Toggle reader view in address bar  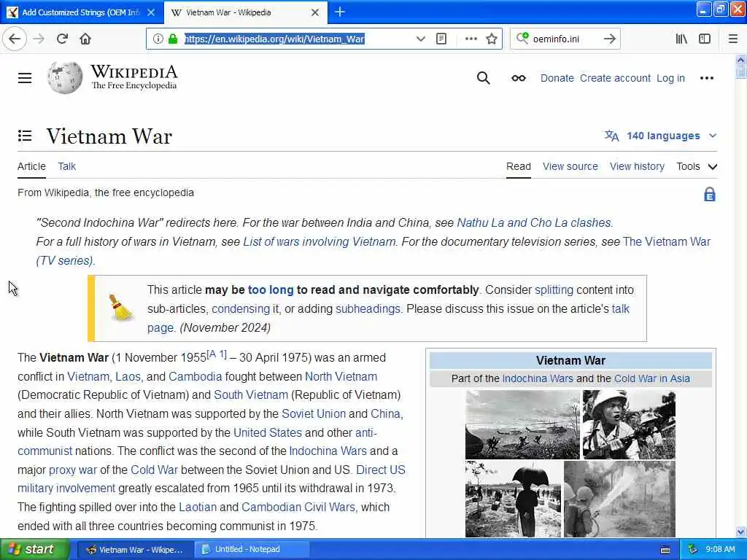pos(441,39)
